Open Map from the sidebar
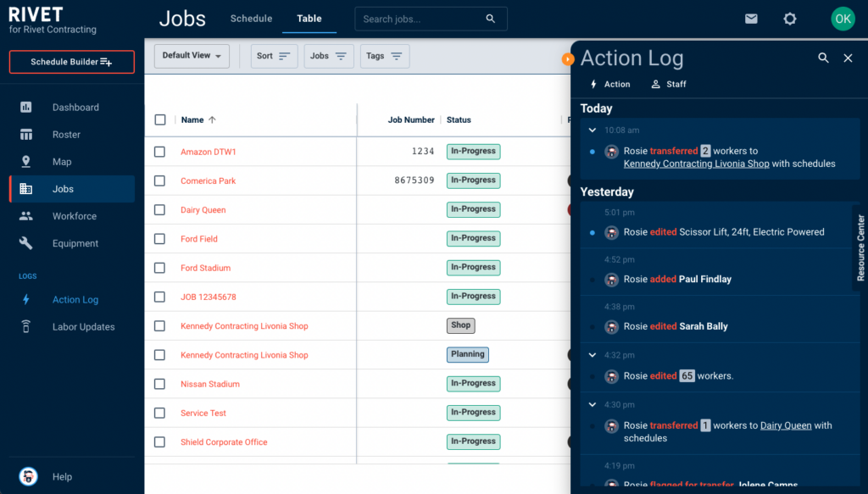 click(x=72, y=162)
